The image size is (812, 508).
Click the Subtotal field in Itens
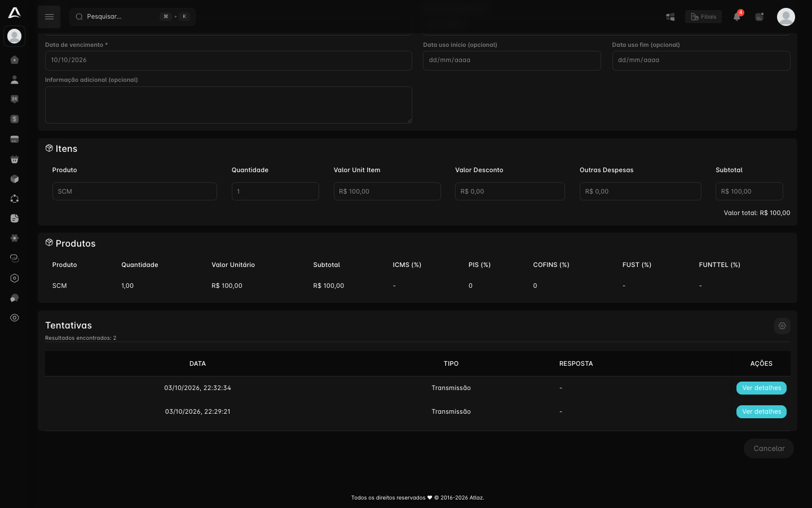point(749,191)
